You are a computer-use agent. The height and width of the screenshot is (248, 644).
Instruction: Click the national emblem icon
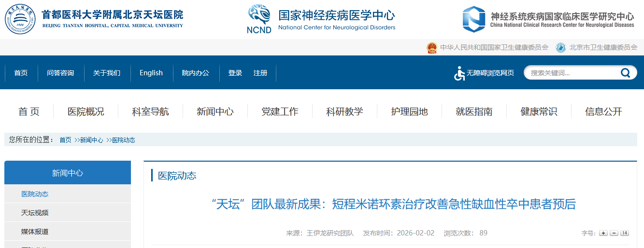431,48
